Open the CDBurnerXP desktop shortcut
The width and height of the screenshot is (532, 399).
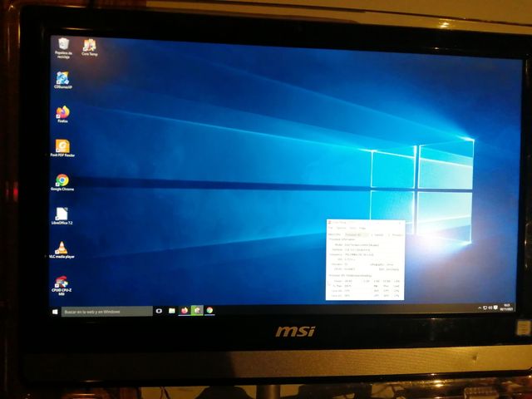[x=62, y=79]
